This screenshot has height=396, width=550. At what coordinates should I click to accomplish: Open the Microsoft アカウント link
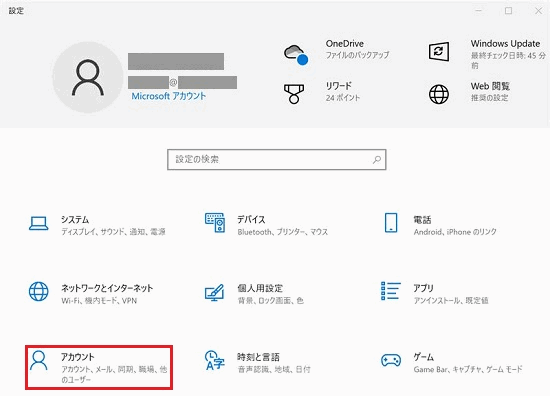coord(168,96)
